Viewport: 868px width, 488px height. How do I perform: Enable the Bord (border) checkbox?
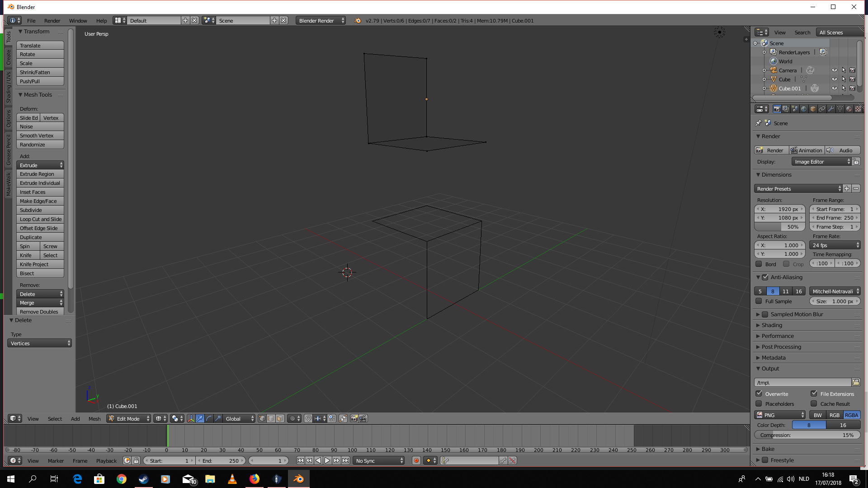759,264
